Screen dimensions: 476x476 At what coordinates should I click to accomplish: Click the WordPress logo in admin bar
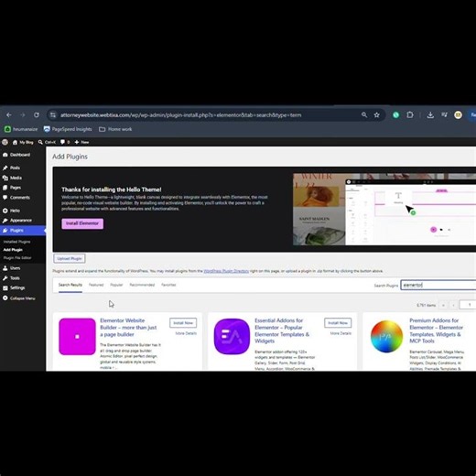pyautogui.click(x=5, y=142)
